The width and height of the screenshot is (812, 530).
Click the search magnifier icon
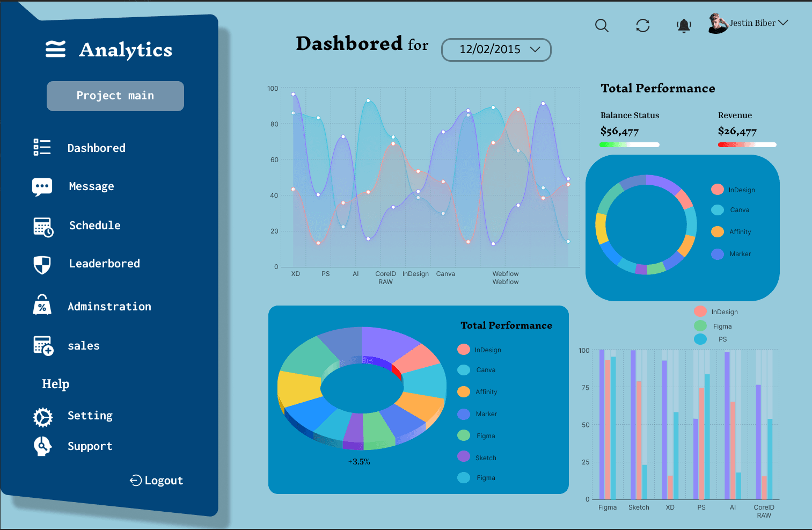602,25
